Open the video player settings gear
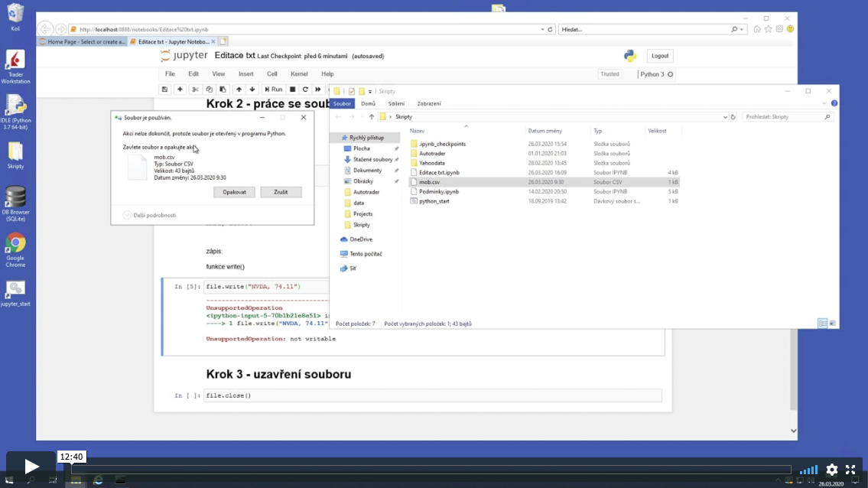 coord(832,470)
